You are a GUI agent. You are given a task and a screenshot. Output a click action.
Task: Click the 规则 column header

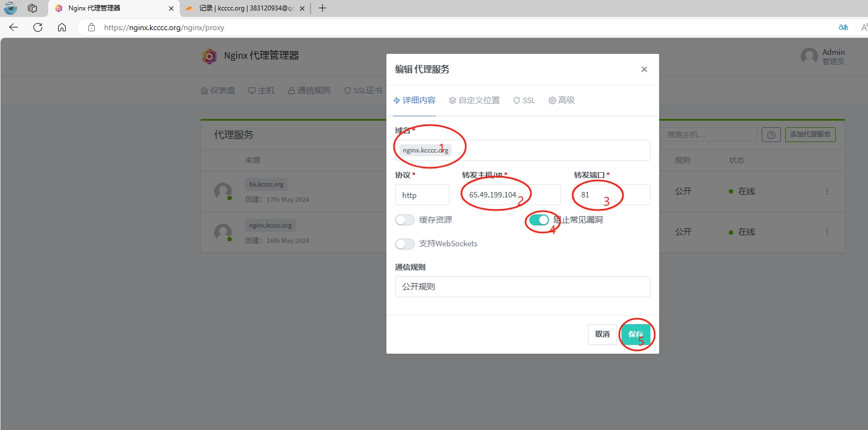click(x=683, y=161)
